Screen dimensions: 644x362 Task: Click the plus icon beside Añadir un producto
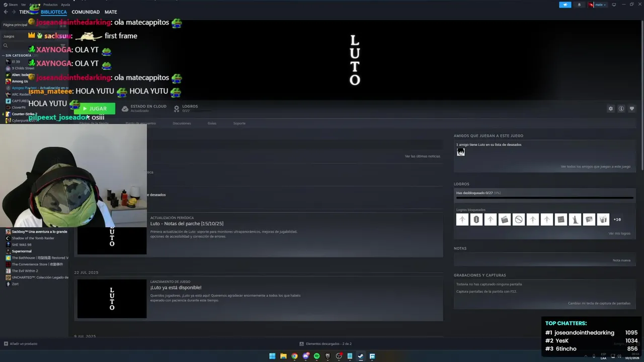pos(6,344)
